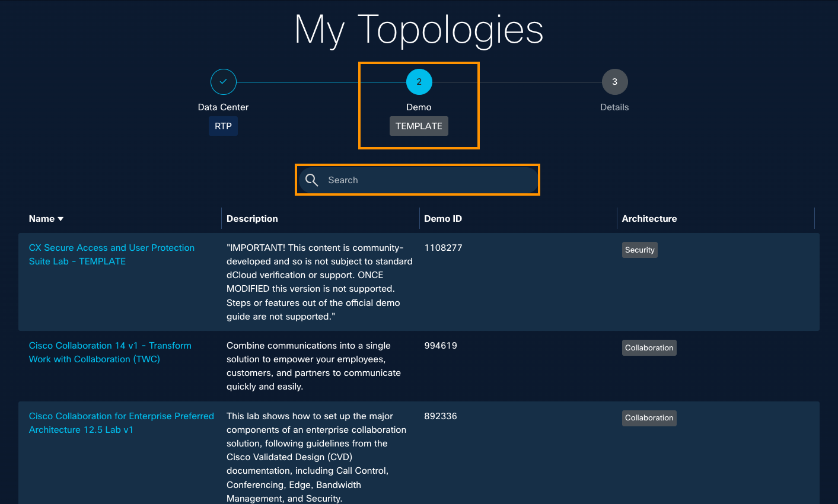Click Collaboration tag in the 892336 row

tap(649, 418)
